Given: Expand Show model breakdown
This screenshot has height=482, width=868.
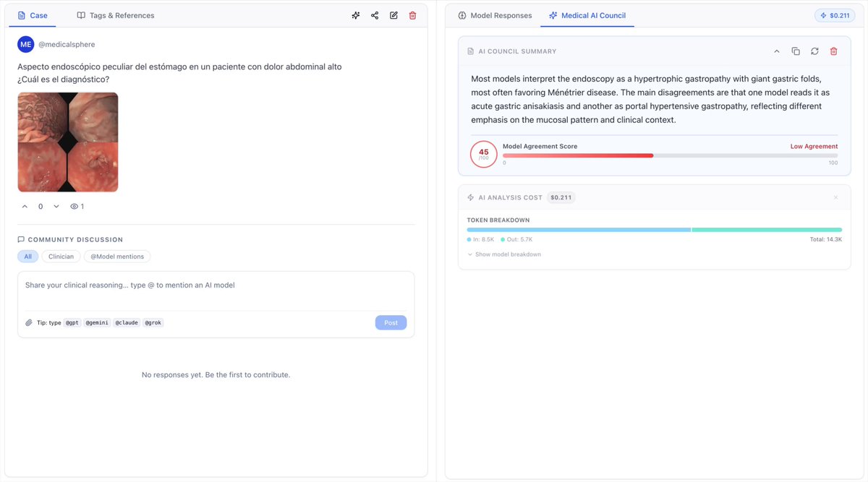Looking at the screenshot, I should [504, 254].
